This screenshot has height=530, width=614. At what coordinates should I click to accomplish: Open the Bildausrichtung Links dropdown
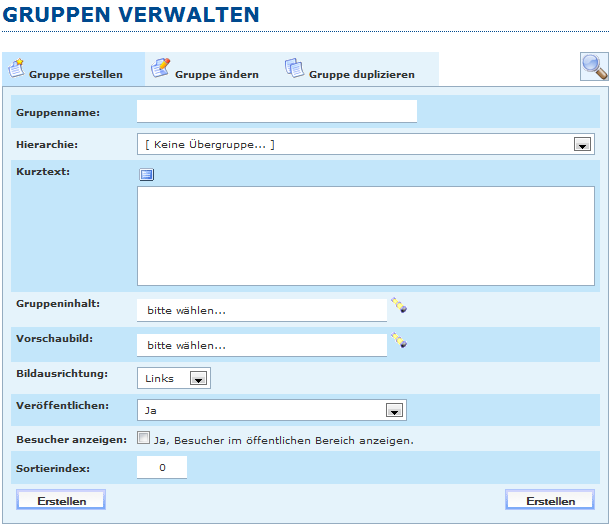pos(197,379)
